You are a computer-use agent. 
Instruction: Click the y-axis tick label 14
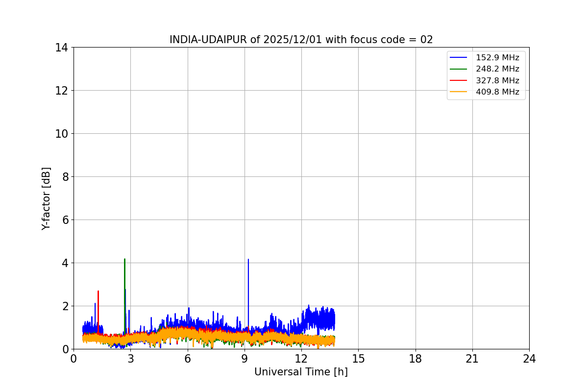61,48
